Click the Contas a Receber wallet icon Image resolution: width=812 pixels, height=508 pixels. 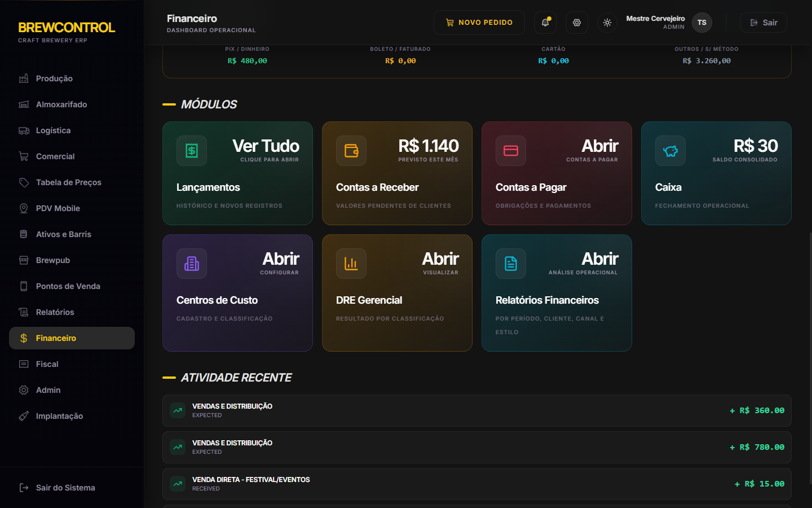tap(351, 151)
